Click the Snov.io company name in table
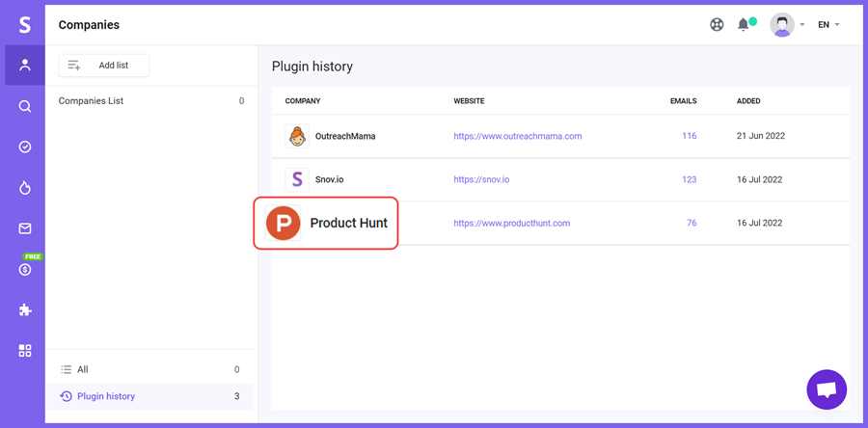868x428 pixels. (x=330, y=179)
